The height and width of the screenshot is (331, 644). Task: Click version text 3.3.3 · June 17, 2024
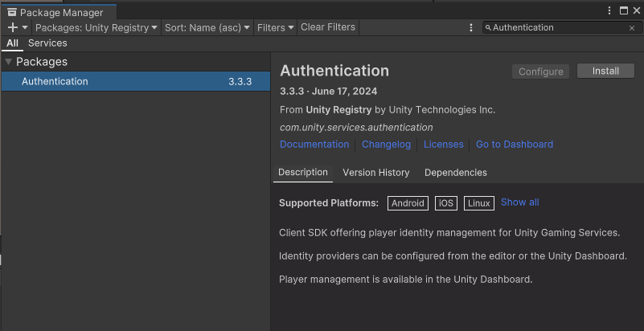[x=328, y=91]
